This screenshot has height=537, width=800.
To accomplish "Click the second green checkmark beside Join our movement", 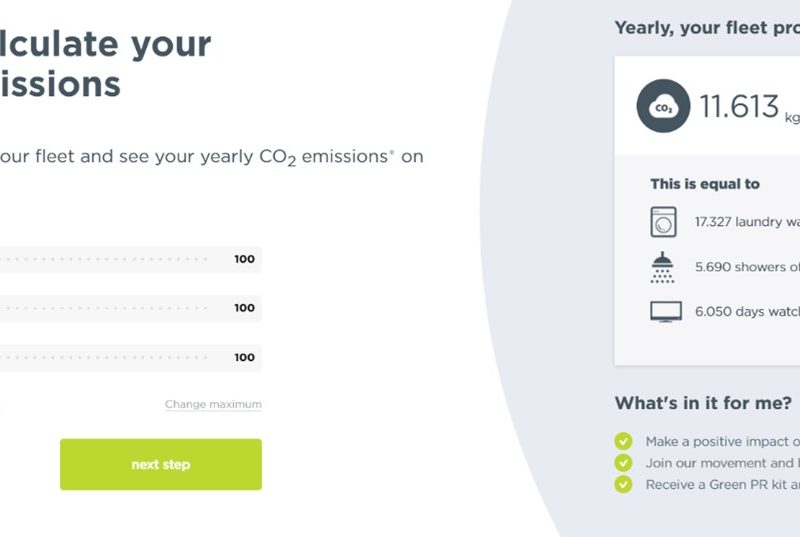I will [623, 463].
